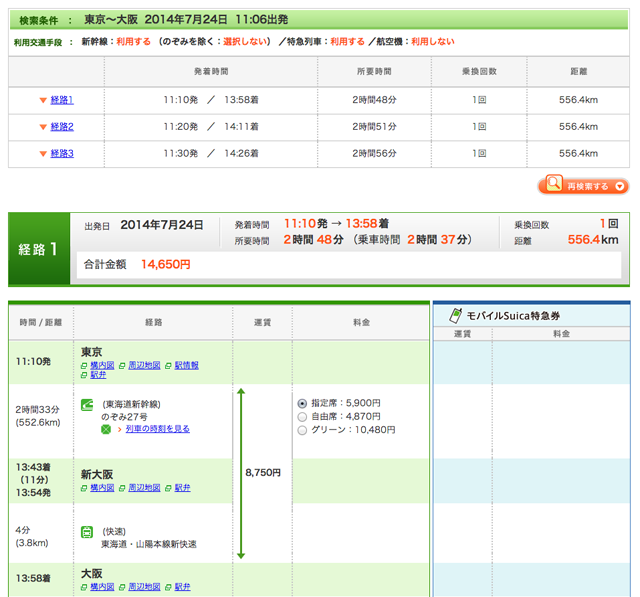
Task: Click the link icon before 新大阪 駅弁
Action: tap(168, 488)
